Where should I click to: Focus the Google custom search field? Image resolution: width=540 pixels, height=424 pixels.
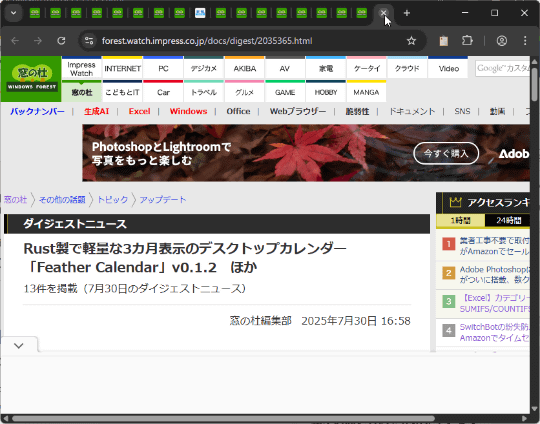click(x=502, y=68)
